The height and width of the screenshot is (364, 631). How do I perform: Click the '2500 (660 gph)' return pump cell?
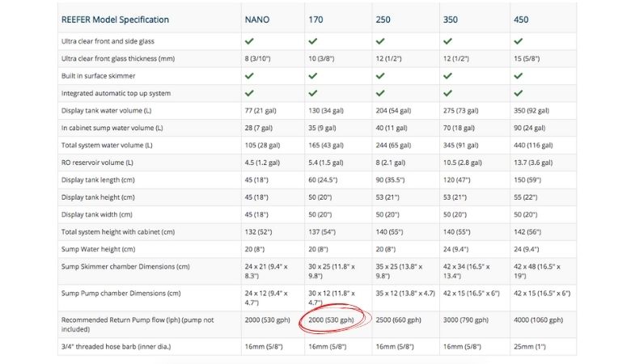coord(398,320)
